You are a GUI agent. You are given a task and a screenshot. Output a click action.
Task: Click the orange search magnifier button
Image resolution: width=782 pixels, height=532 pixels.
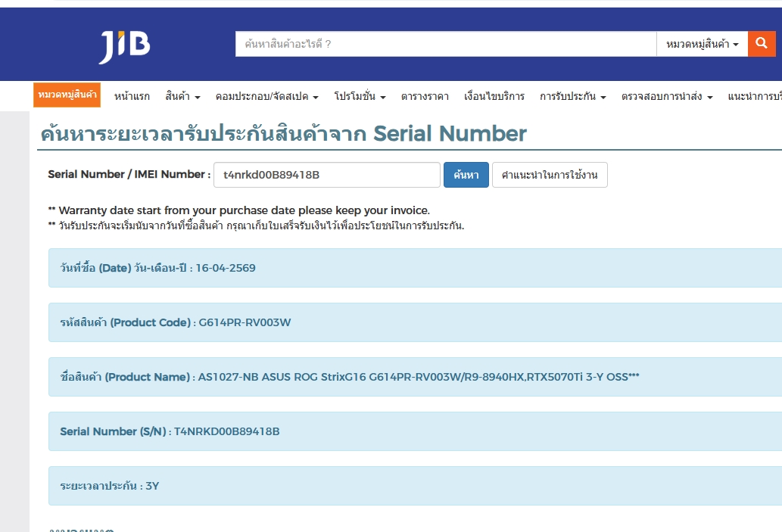pos(762,44)
